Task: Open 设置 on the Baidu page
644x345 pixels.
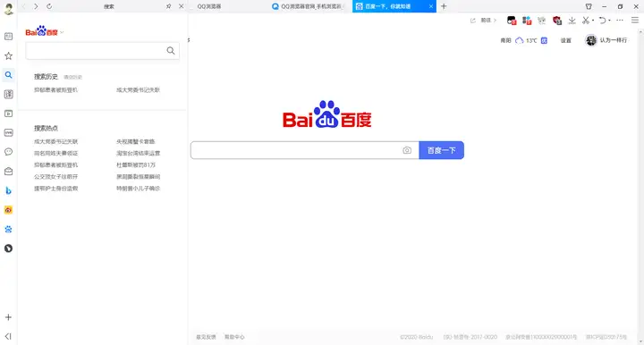Action: click(566, 40)
